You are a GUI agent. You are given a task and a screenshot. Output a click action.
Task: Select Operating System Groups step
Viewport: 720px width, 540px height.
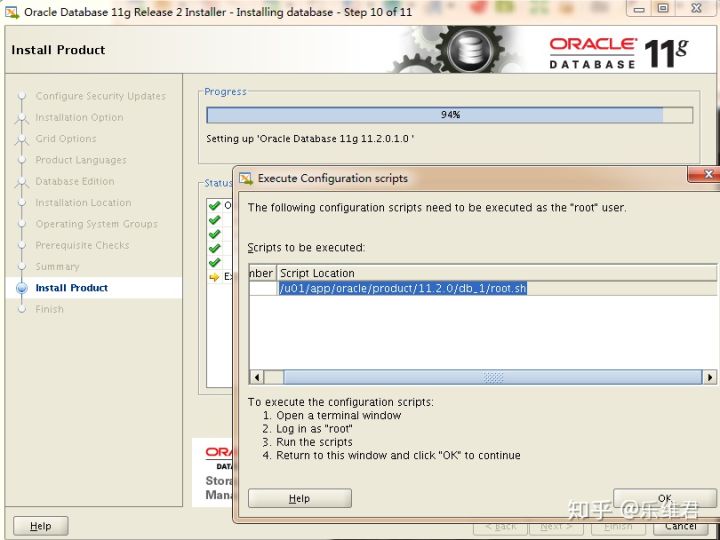96,224
